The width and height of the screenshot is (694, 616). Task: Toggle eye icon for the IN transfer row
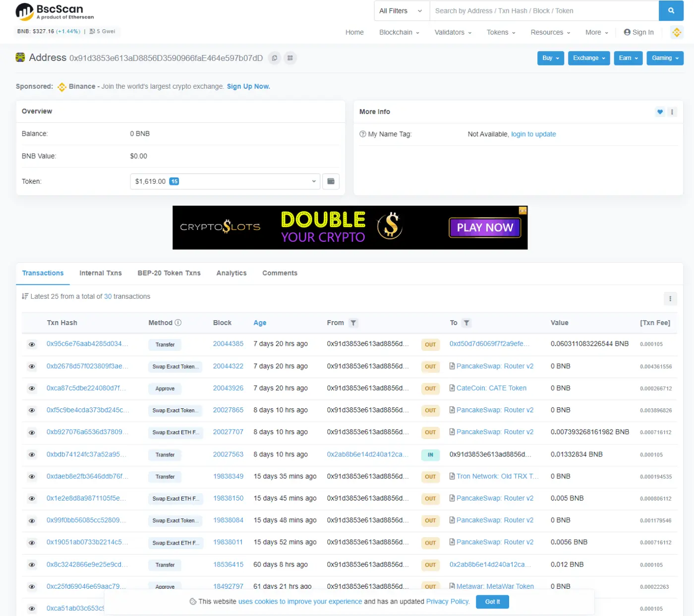[32, 454]
